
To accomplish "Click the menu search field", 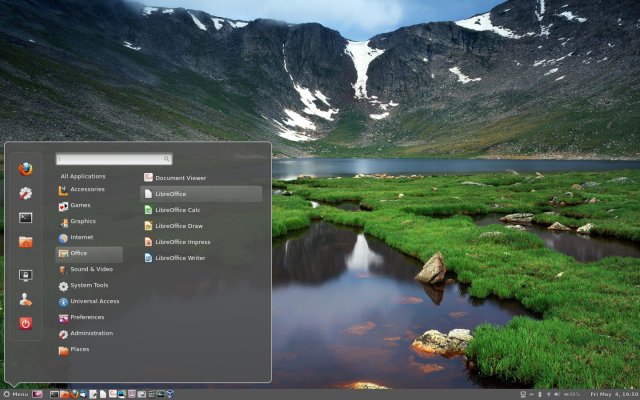I will (114, 159).
